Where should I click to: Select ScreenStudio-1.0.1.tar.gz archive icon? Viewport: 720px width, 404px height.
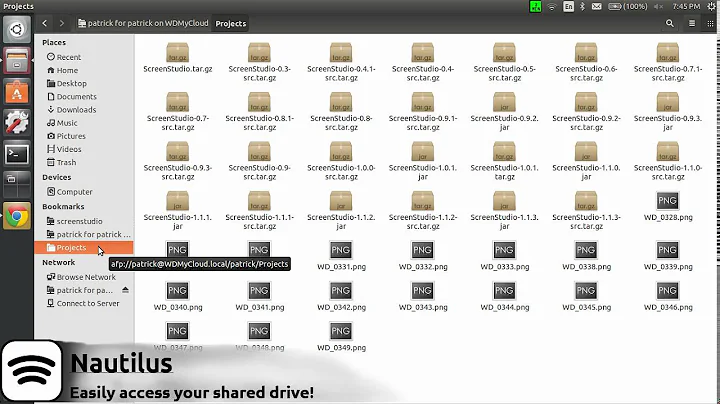(504, 152)
